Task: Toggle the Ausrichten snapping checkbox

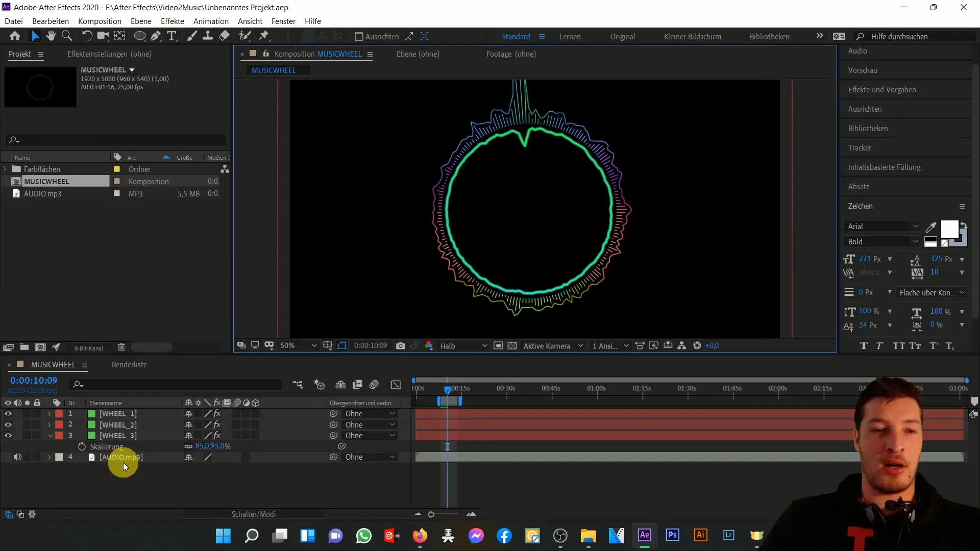Action: pyautogui.click(x=359, y=37)
